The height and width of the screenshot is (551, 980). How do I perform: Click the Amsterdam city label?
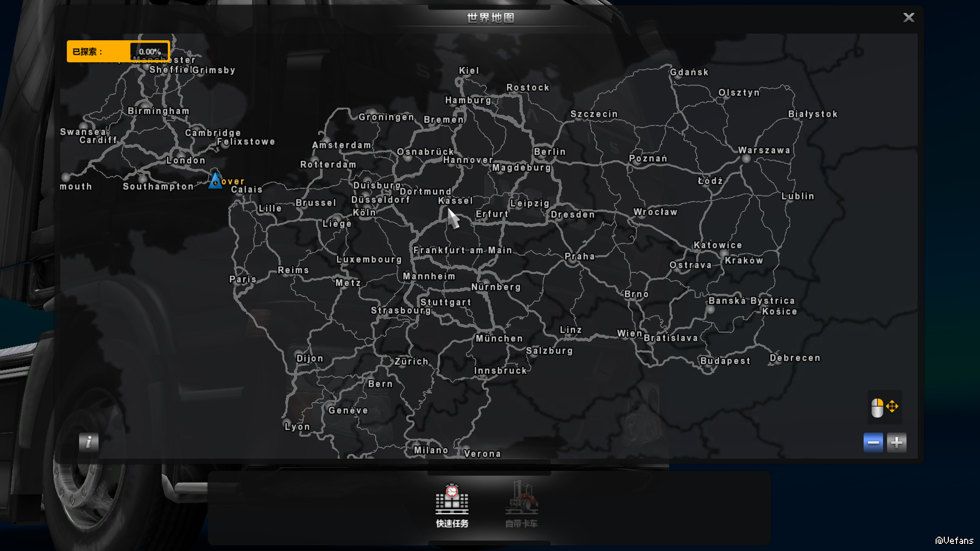tap(341, 145)
